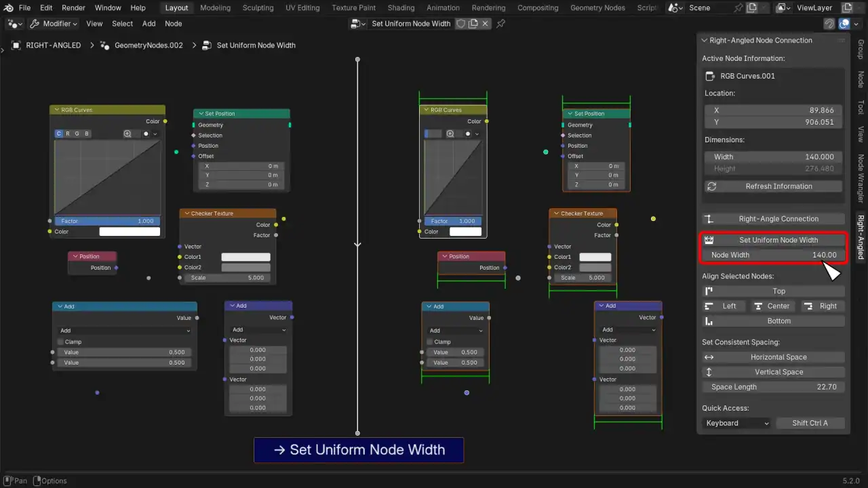
Task: Switch to the Shading workspace tab
Action: (x=401, y=8)
